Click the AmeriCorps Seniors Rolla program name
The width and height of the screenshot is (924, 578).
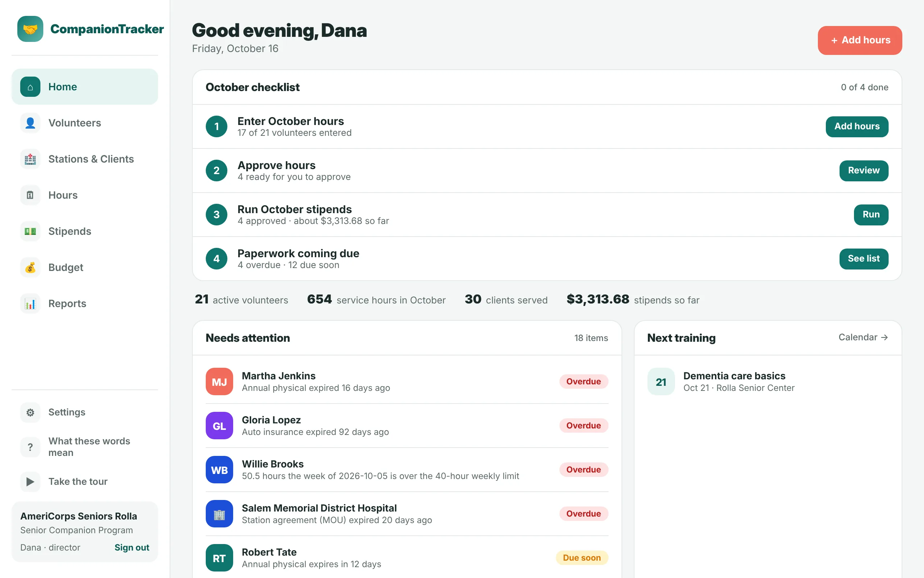(79, 516)
